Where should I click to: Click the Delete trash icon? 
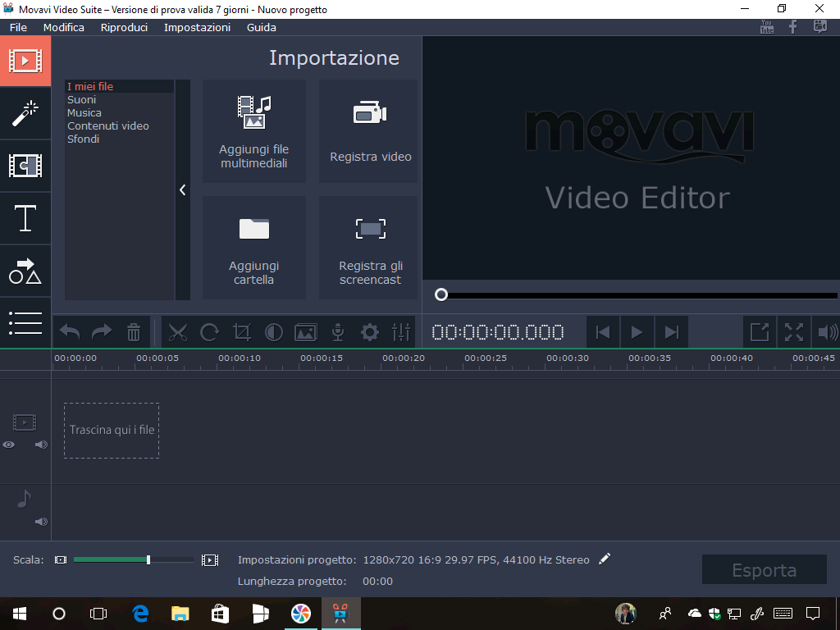(134, 333)
